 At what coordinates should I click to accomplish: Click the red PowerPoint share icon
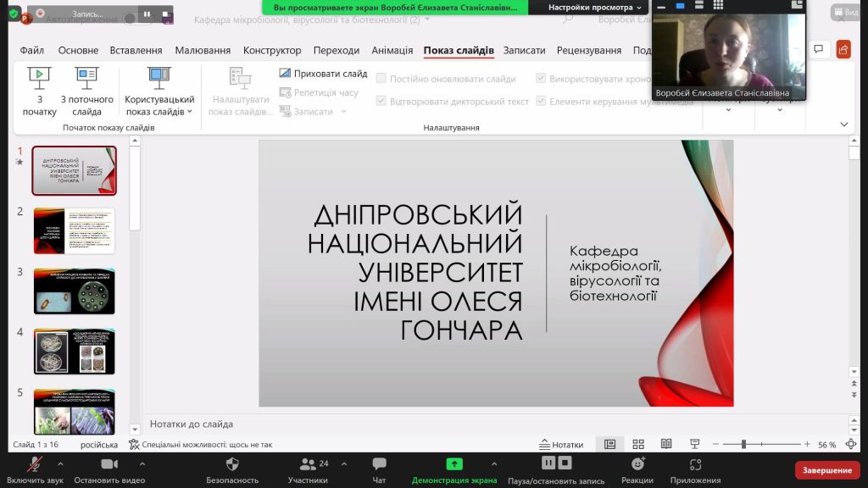pyautogui.click(x=843, y=49)
